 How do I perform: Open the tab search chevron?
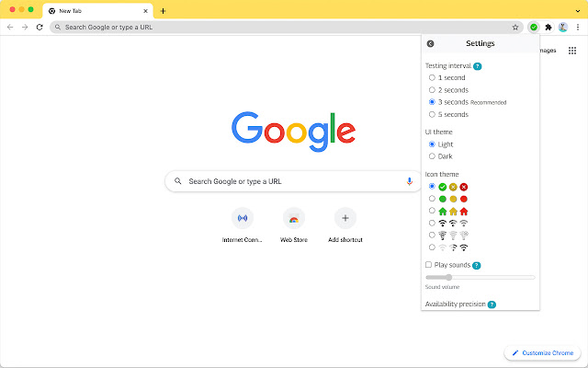click(578, 11)
